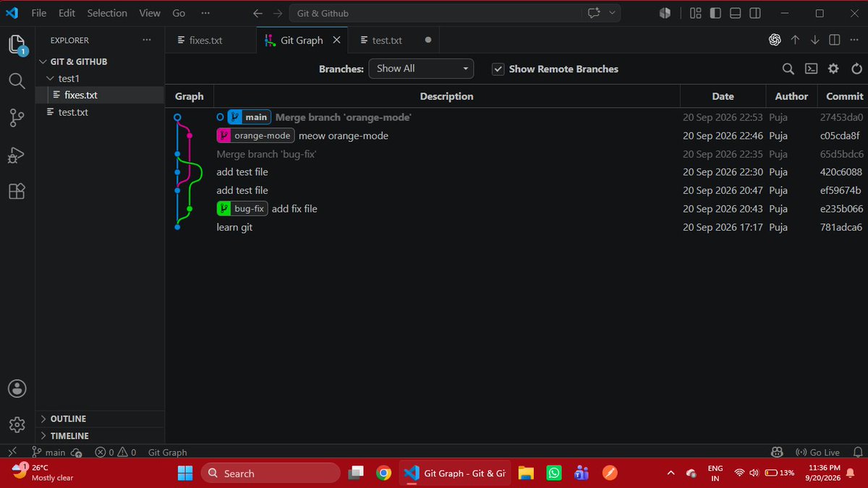Viewport: 868px width, 488px height.
Task: Open Copilot chat icon in title bar
Action: click(595, 13)
